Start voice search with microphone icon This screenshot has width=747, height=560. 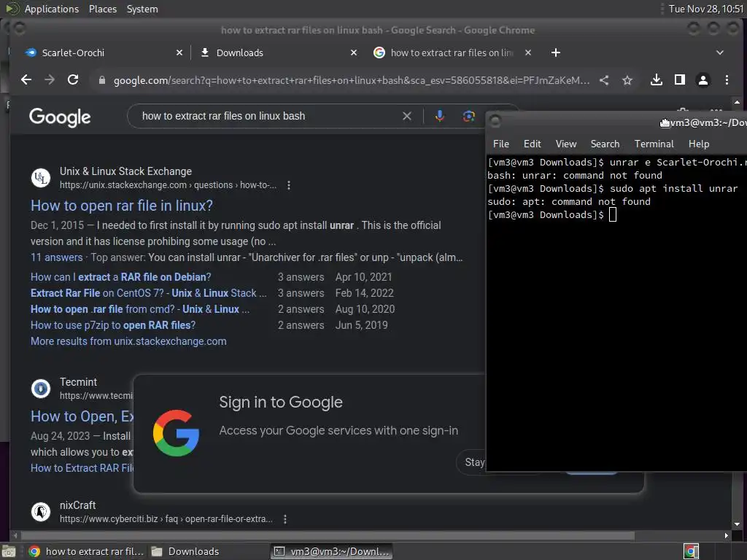440,116
